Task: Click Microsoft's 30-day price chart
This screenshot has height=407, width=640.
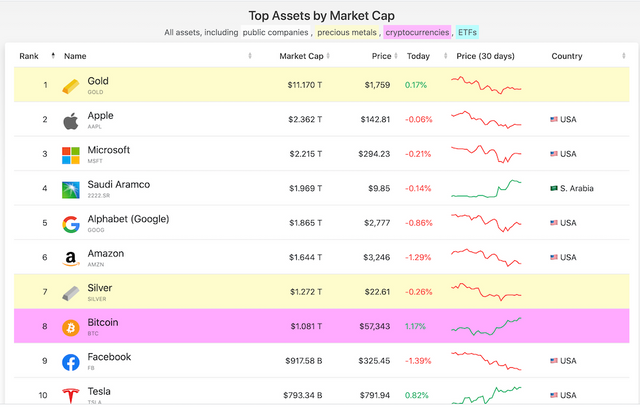Action: coord(486,154)
